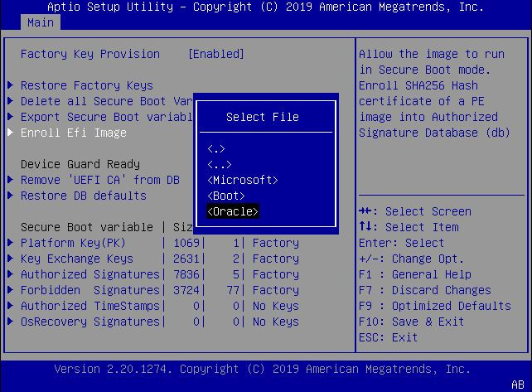Open Delete all Secure Boot Variables

(107, 101)
